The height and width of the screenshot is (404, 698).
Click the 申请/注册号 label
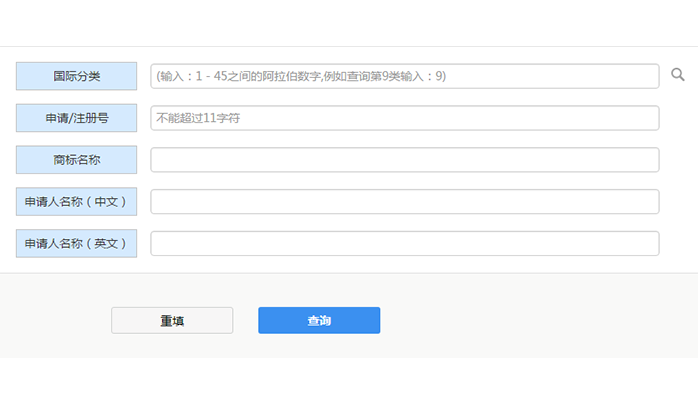click(77, 118)
